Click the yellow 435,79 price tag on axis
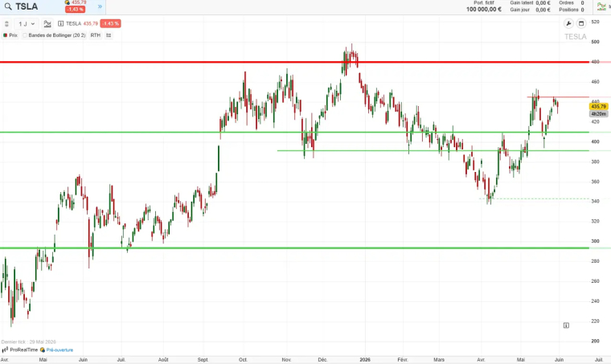 (598, 106)
